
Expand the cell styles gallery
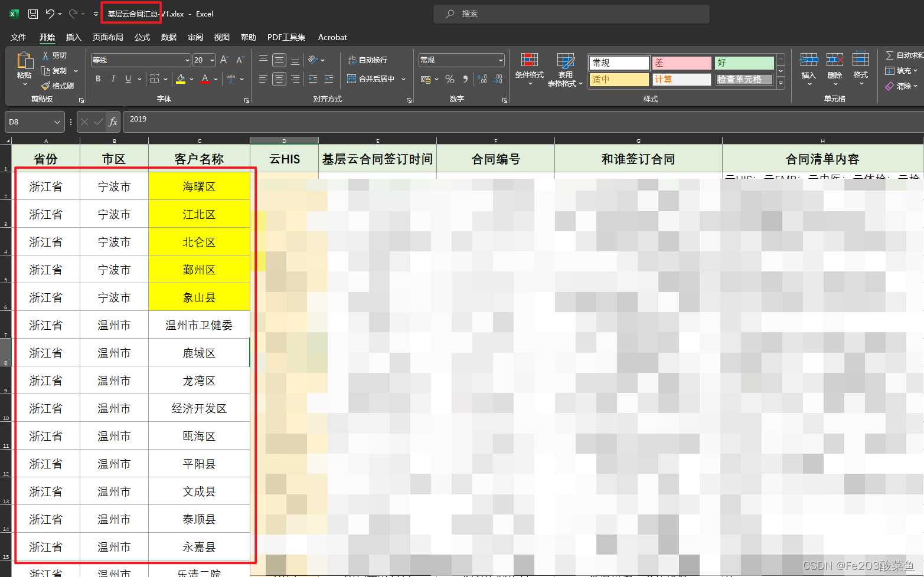click(x=781, y=83)
